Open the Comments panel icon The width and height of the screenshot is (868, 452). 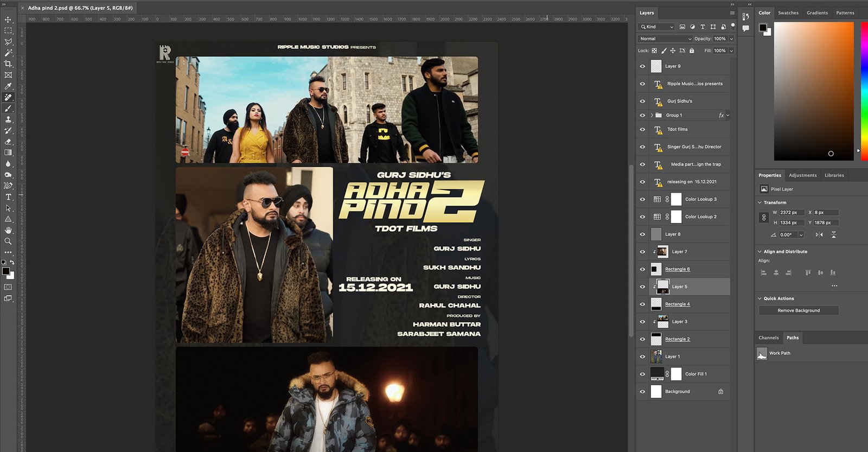[746, 28]
